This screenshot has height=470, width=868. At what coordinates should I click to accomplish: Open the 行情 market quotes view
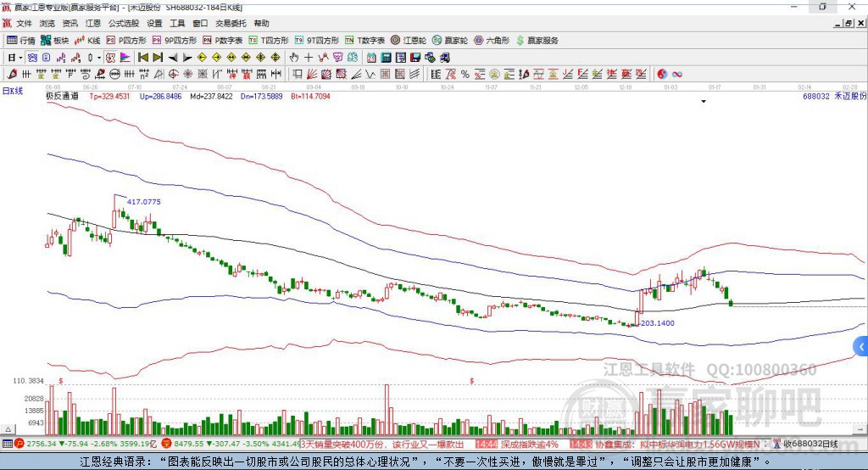point(21,41)
